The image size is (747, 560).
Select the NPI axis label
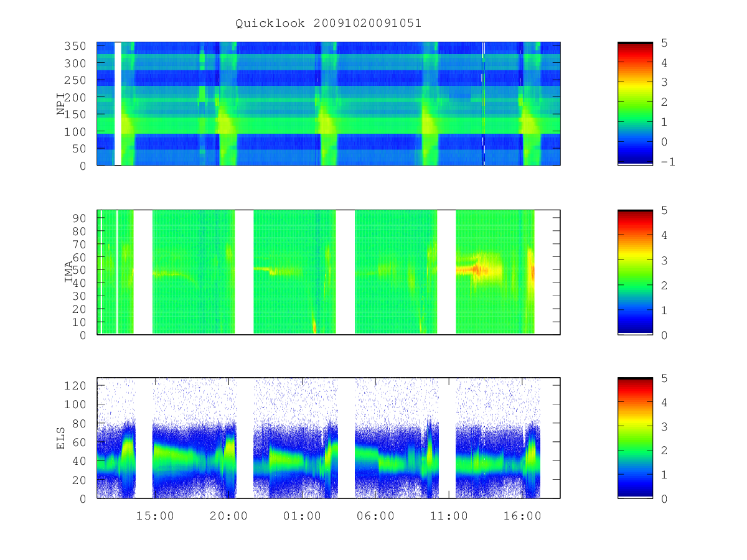click(x=61, y=105)
